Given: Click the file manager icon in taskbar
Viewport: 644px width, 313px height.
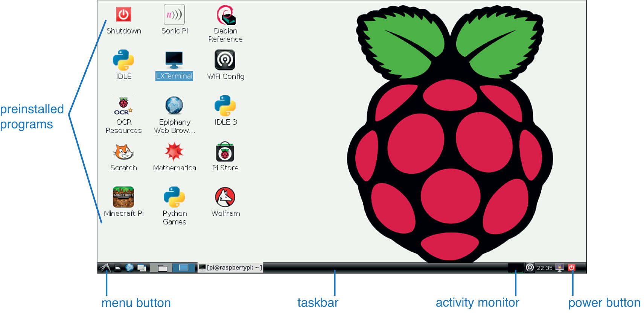Looking at the screenshot, I should click(118, 268).
